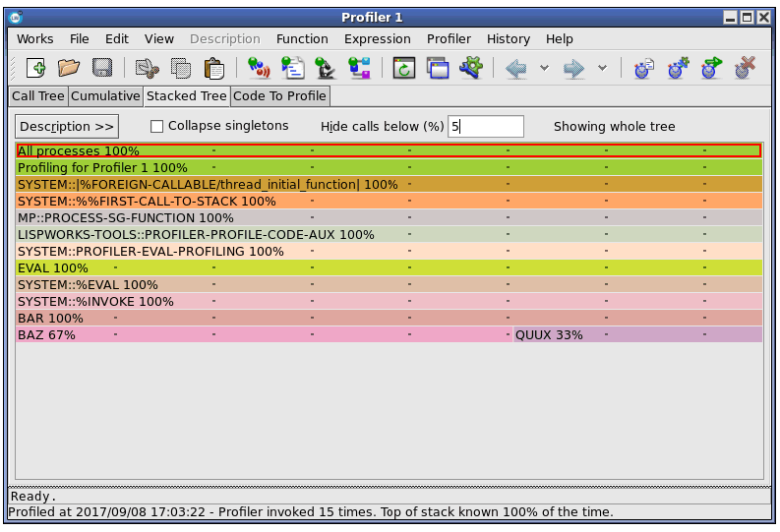The image size is (780, 532).
Task: Select Profiling for Profiler 1 100% bar
Action: coord(389,167)
